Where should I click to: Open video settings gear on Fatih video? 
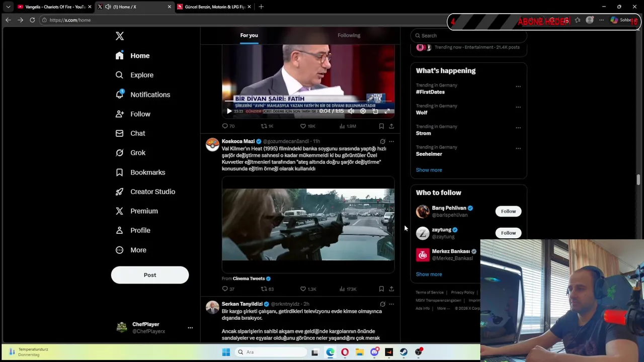coord(363,111)
